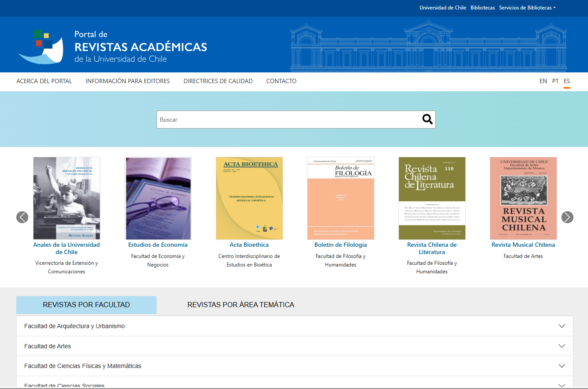The image size is (588, 389).
Task: Advance carousel with next arrow
Action: (567, 217)
